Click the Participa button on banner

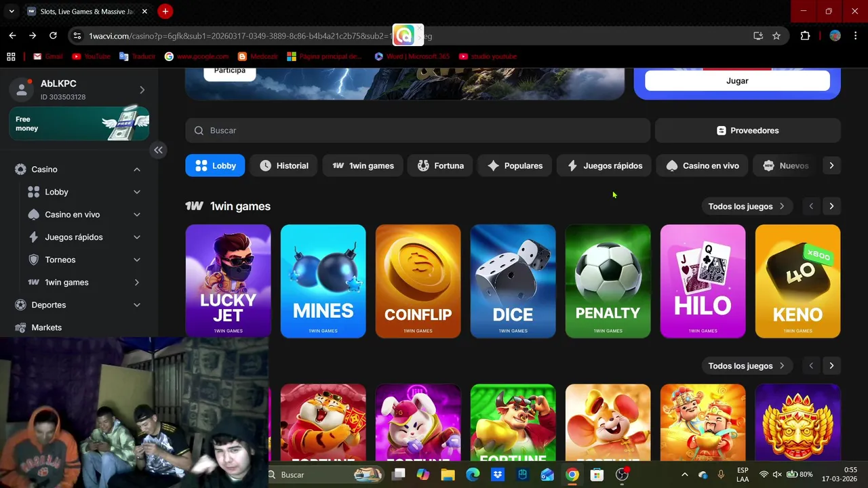(230, 72)
